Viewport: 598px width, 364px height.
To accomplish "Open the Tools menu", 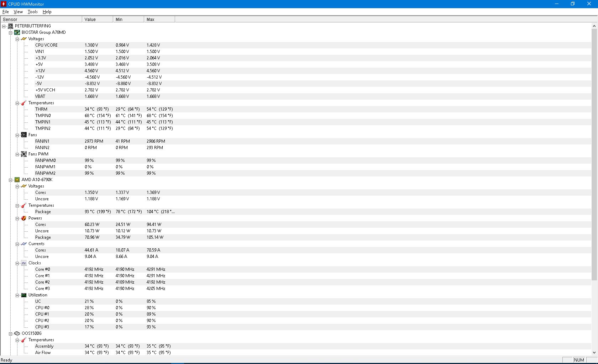I will point(32,12).
